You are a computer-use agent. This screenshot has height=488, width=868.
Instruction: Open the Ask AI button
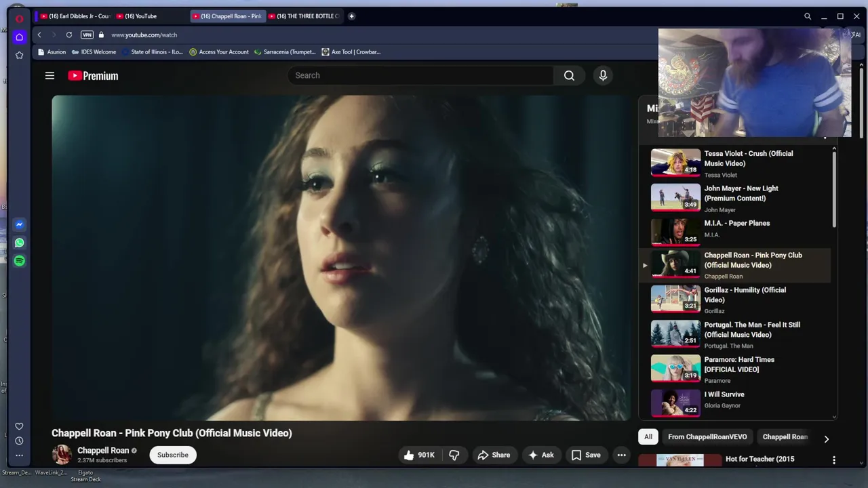coord(541,455)
